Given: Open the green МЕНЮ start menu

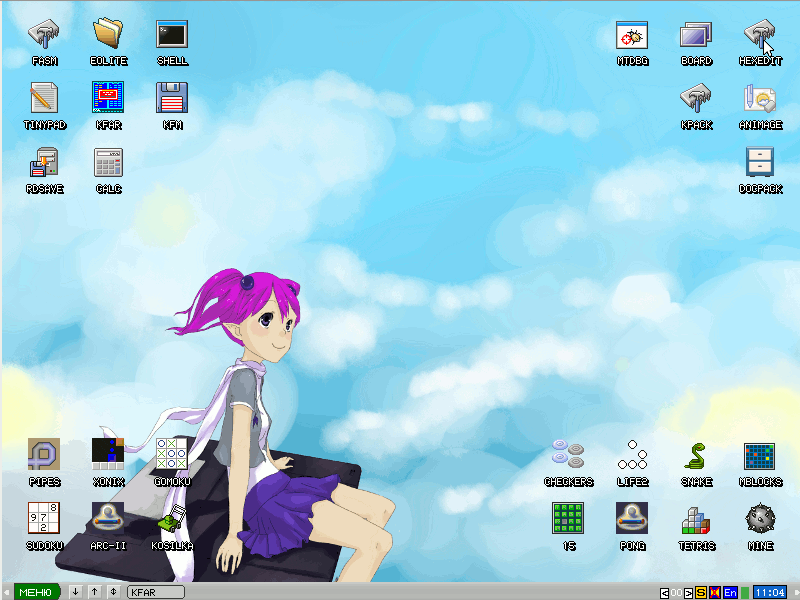Looking at the screenshot, I should click(x=34, y=592).
